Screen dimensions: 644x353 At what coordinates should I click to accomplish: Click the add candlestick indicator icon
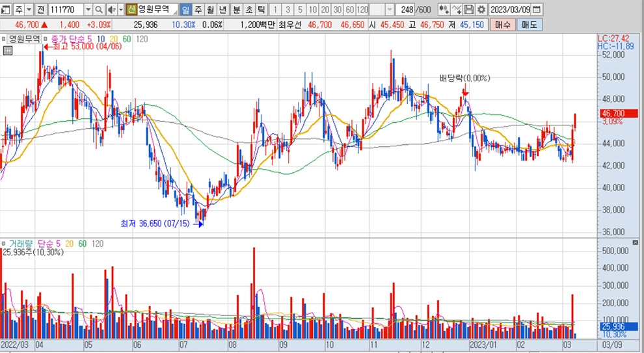click(444, 10)
